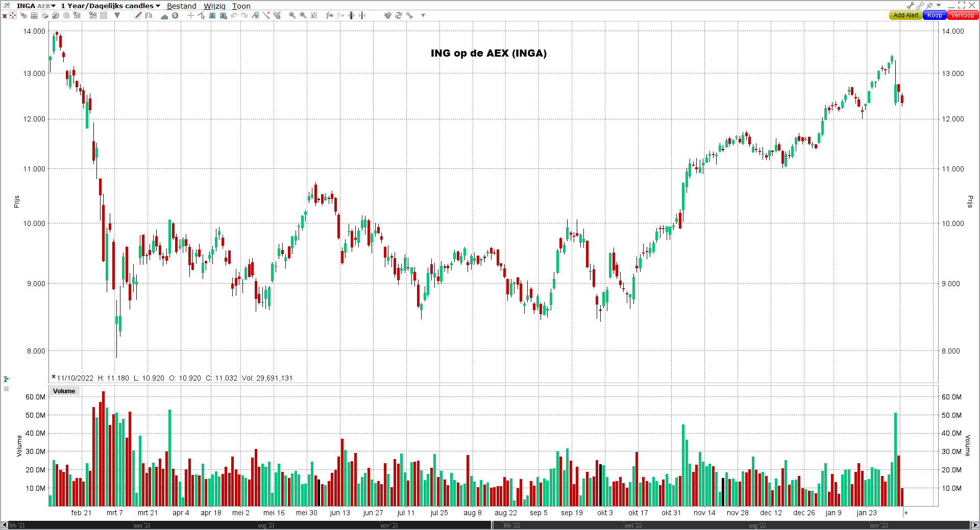Click the bar with right-arrow toolbar icon
The image size is (980, 530).
tap(330, 15)
